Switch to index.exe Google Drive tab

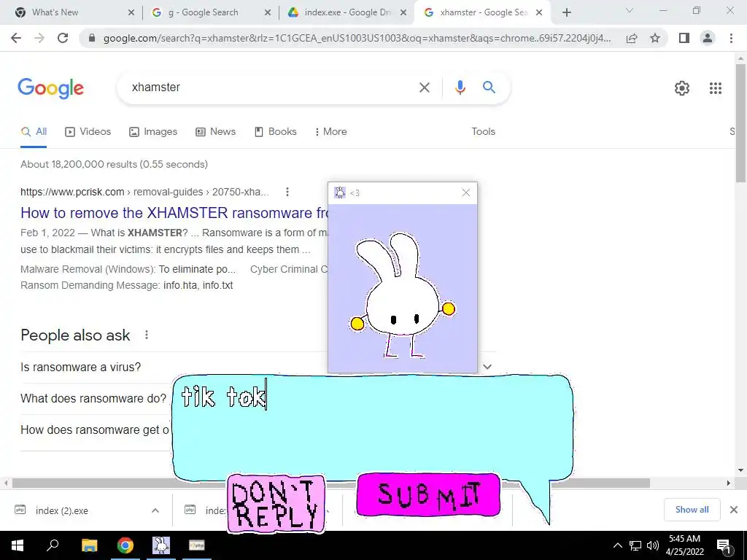pos(347,12)
